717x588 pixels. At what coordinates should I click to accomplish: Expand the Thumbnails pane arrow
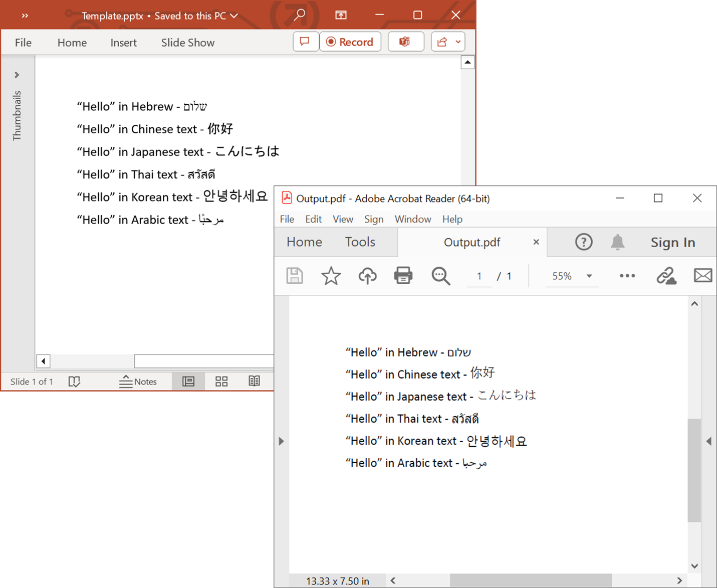tap(17, 75)
